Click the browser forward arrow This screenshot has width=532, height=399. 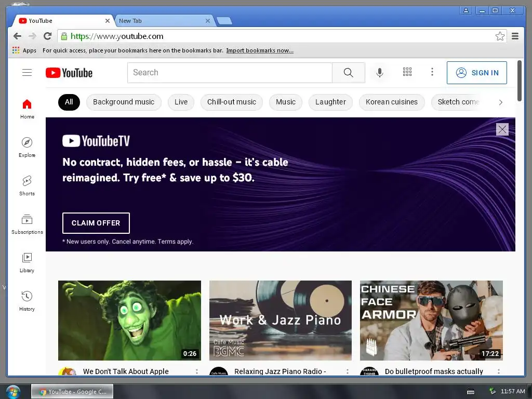32,36
